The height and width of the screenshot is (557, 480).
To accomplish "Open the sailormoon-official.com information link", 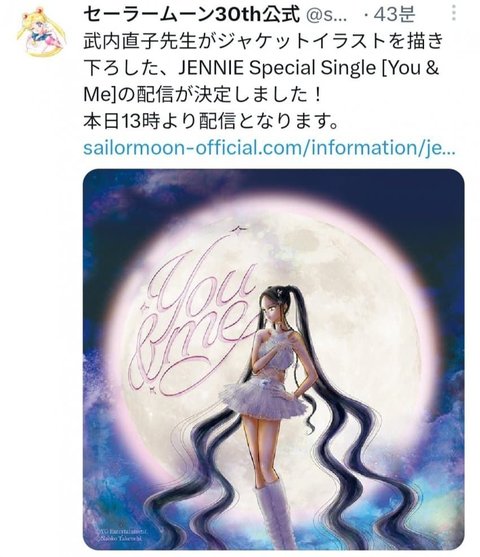I will pos(269,147).
